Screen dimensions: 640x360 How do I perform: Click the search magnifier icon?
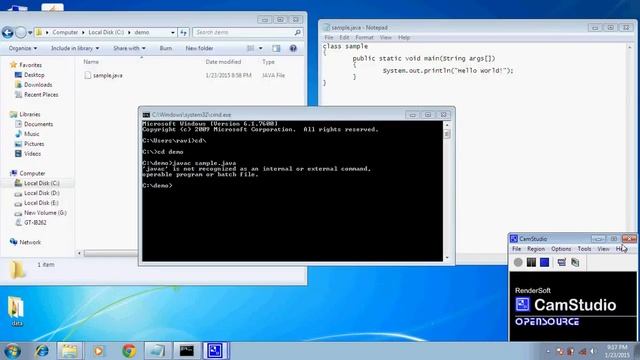click(x=298, y=32)
